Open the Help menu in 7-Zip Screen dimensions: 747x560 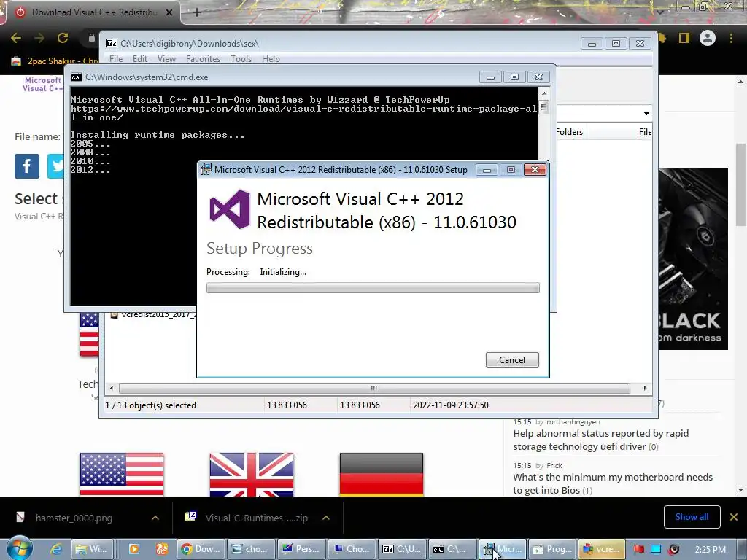click(271, 59)
